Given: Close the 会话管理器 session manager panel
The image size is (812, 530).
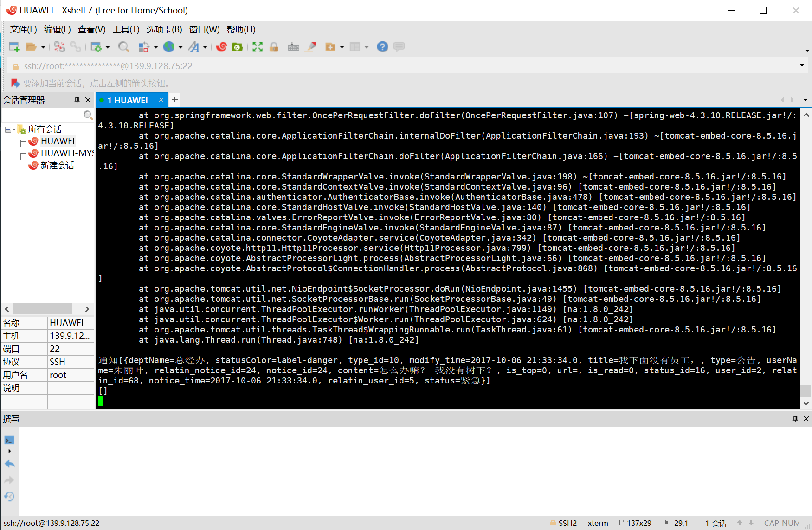Looking at the screenshot, I should click(88, 100).
